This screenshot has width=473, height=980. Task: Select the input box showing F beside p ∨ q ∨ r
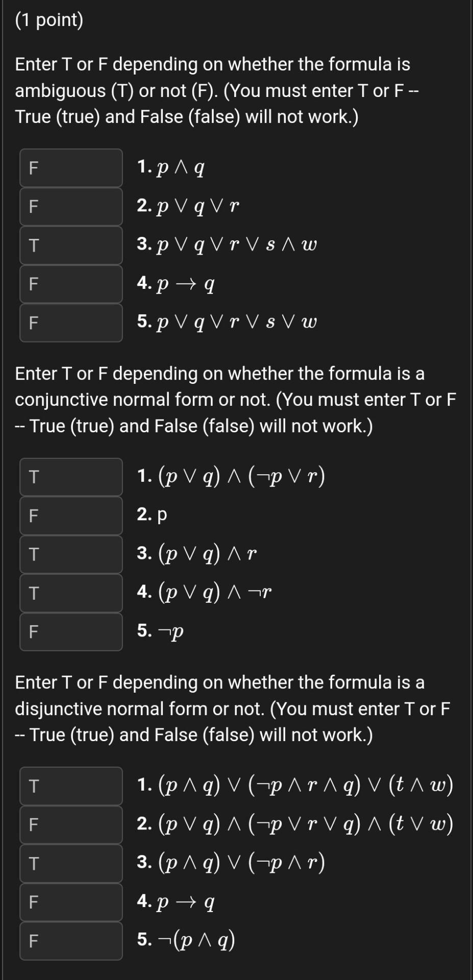pyautogui.click(x=70, y=207)
